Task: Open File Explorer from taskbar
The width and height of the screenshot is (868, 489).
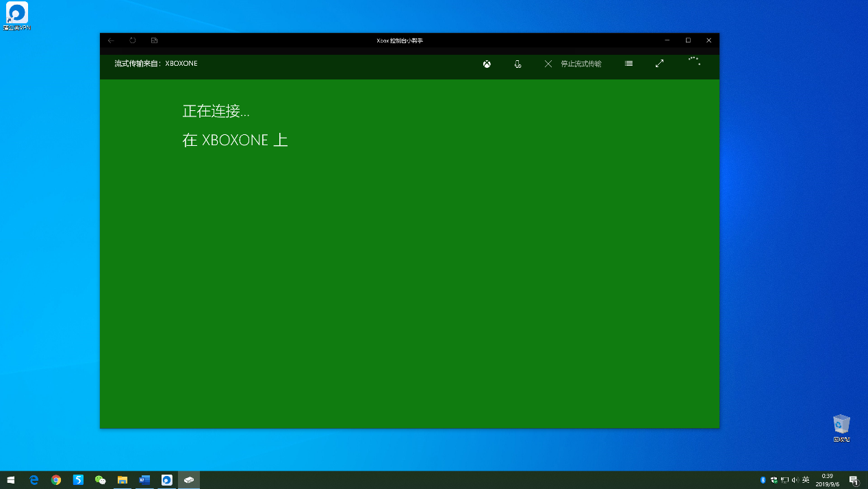Action: (x=123, y=480)
